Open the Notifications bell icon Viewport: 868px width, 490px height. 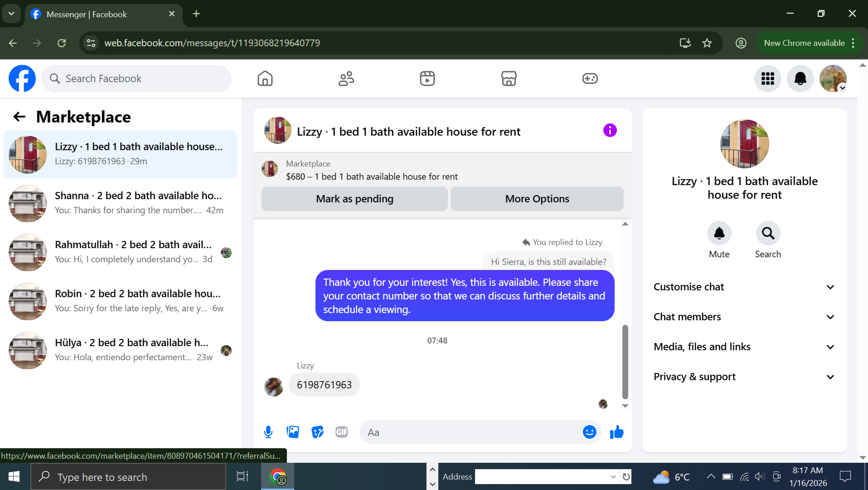coord(800,78)
